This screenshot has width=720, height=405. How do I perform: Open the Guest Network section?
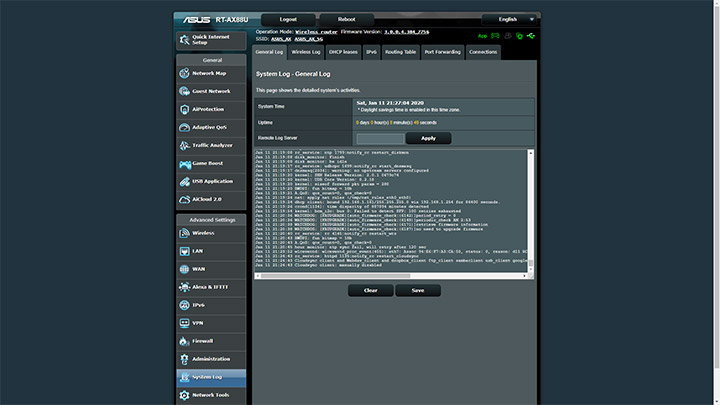coord(211,91)
